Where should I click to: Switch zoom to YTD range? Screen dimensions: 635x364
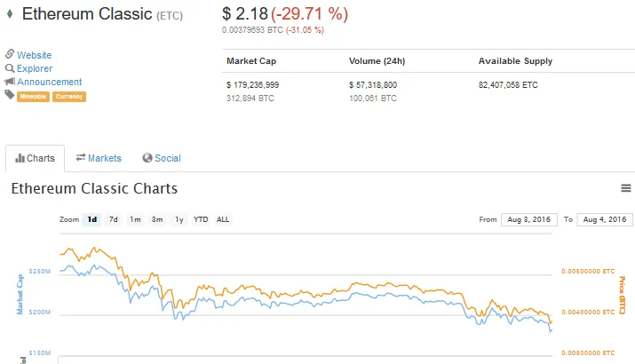point(201,219)
